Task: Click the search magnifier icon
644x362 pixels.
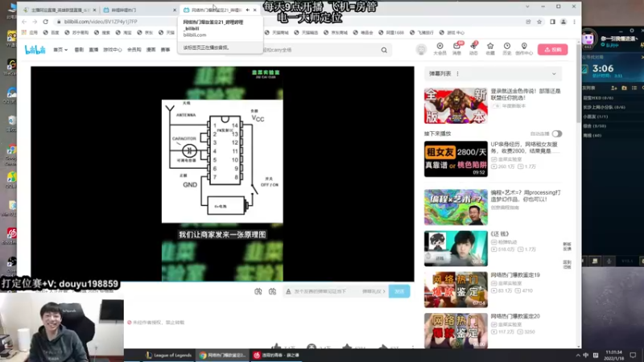Action: pos(384,50)
